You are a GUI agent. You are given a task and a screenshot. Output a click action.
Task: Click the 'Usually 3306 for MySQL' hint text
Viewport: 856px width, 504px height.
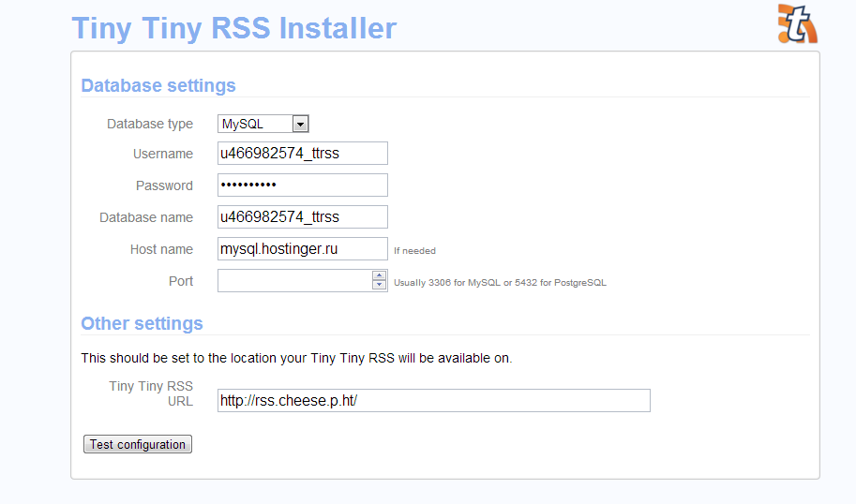click(x=500, y=283)
